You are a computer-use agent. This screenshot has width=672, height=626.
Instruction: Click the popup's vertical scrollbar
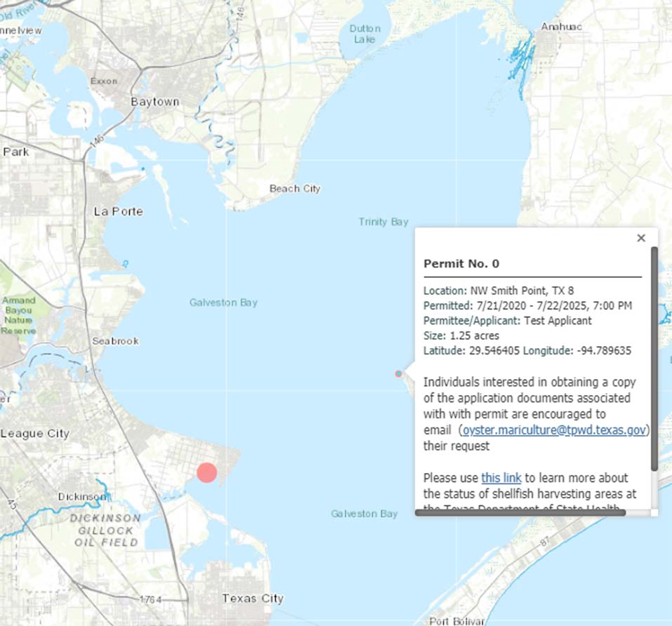(x=654, y=358)
